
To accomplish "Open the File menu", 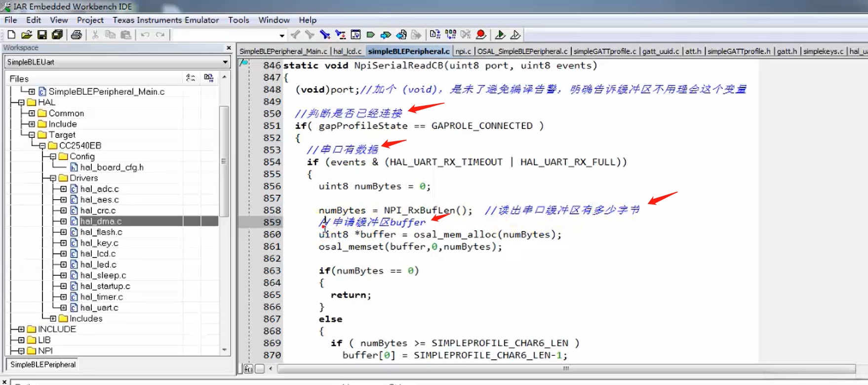I will coord(11,20).
